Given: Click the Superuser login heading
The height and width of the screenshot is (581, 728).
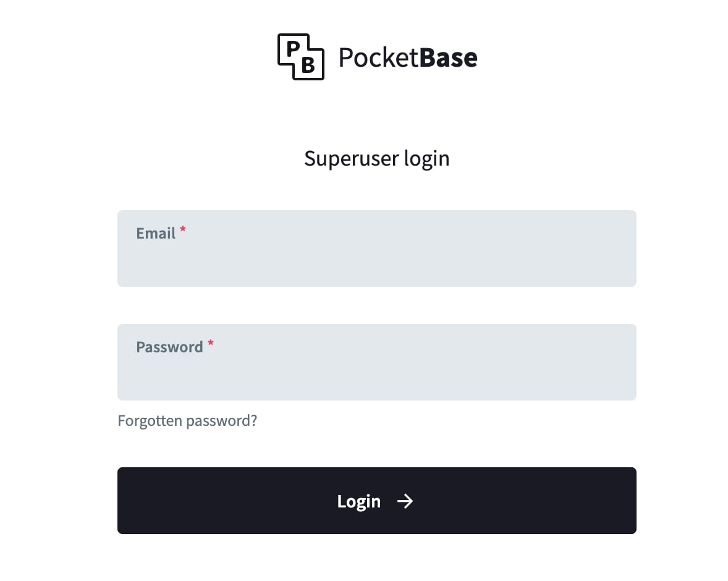Looking at the screenshot, I should click(x=377, y=158).
